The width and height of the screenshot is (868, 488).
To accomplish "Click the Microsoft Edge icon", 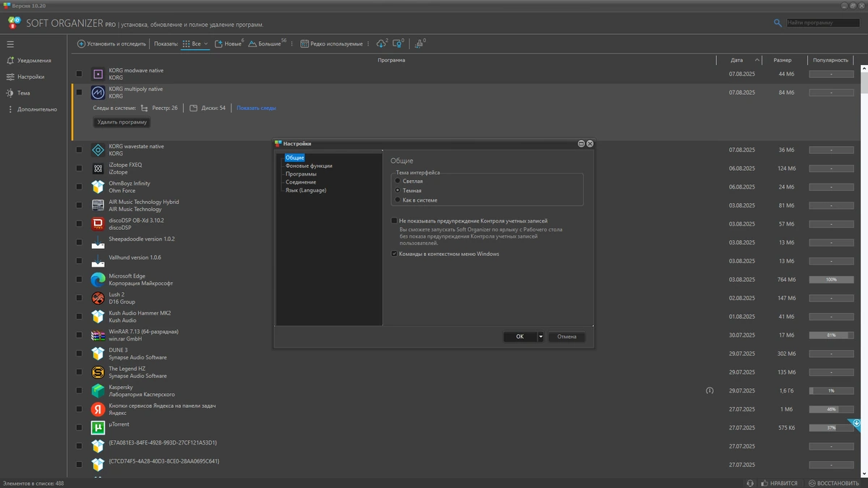I will (98, 280).
